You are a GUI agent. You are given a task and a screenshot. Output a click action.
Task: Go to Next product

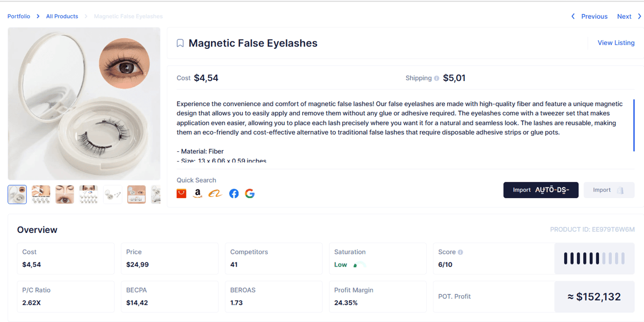pyautogui.click(x=630, y=17)
